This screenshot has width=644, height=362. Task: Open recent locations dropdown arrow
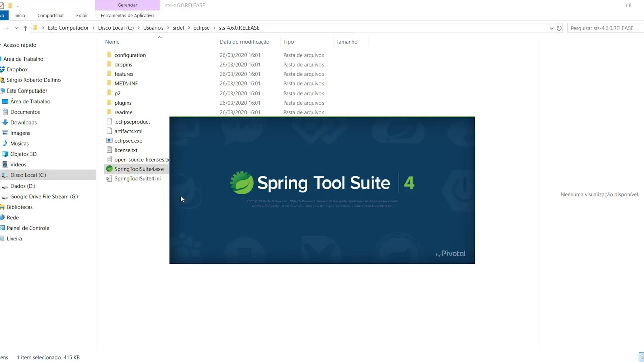coord(16,28)
